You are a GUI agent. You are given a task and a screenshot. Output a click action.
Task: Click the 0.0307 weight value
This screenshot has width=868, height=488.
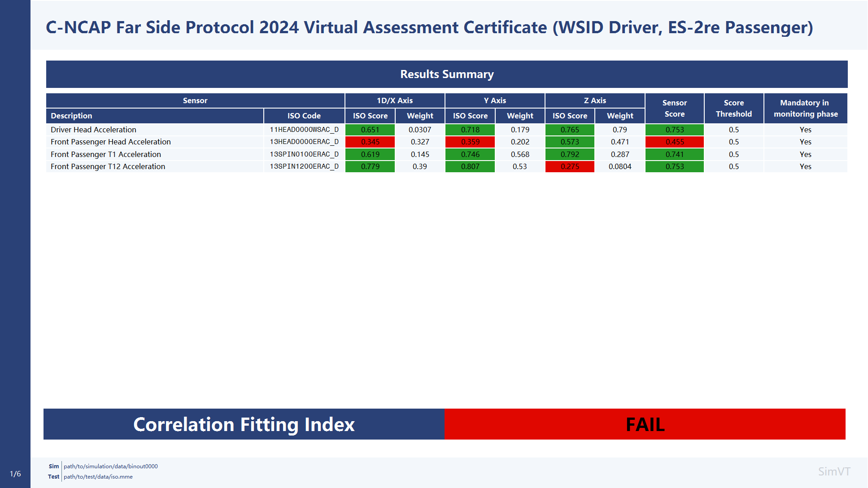tap(420, 130)
